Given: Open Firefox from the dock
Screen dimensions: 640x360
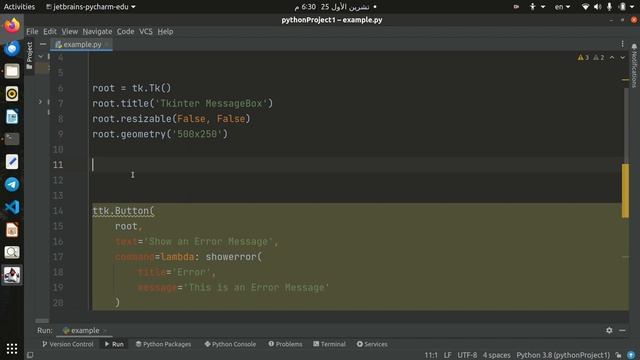Looking at the screenshot, I should pos(12,25).
